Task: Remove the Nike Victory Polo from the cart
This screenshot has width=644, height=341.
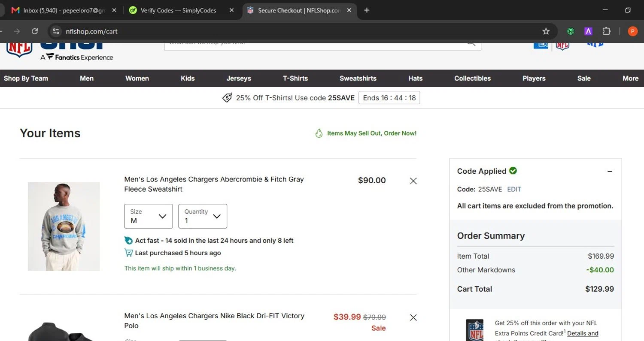Action: click(413, 317)
